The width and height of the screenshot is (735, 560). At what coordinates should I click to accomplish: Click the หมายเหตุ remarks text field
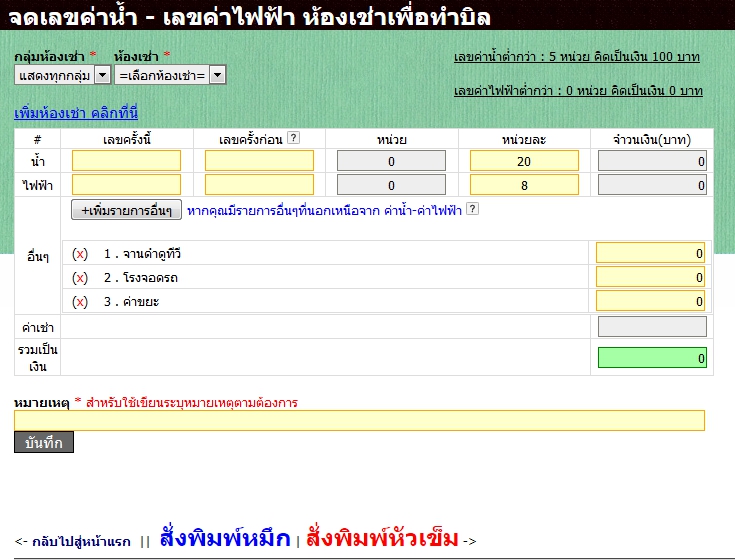359,420
